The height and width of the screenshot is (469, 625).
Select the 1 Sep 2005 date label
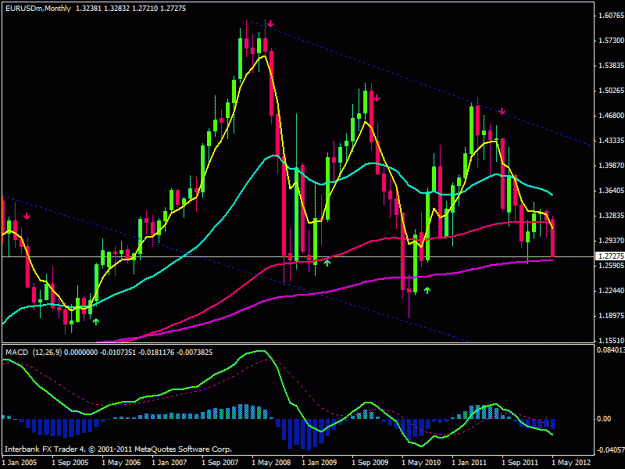(x=70, y=463)
